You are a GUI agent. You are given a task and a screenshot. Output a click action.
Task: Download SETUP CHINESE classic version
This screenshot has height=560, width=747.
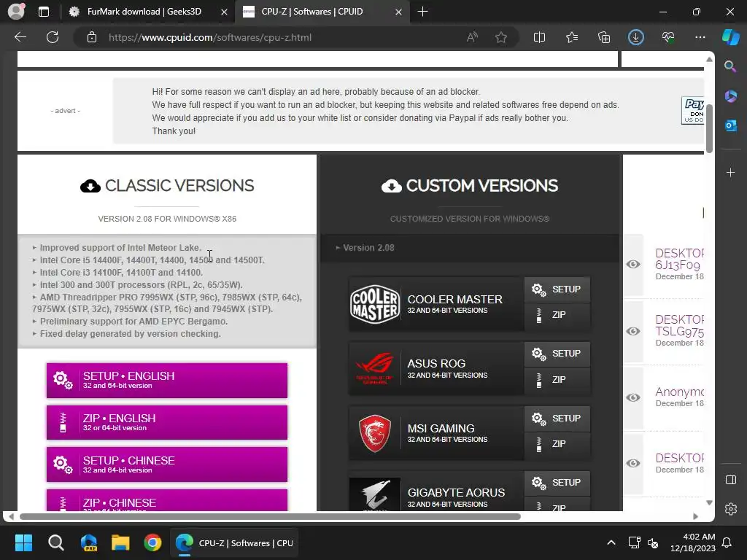point(167,464)
